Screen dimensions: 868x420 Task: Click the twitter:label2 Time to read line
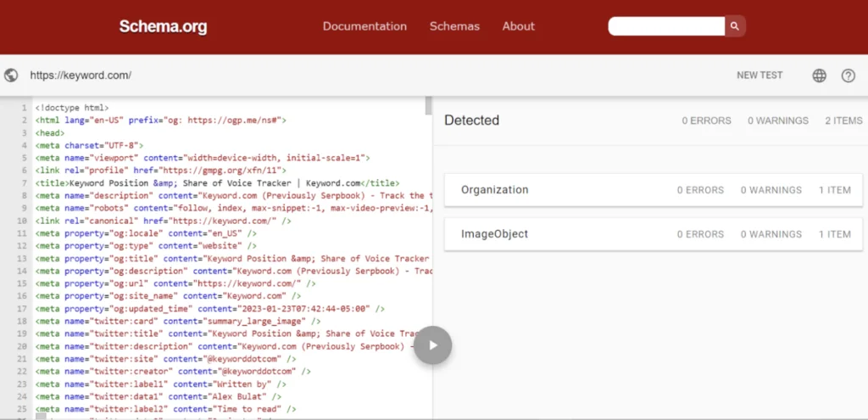tap(165, 409)
